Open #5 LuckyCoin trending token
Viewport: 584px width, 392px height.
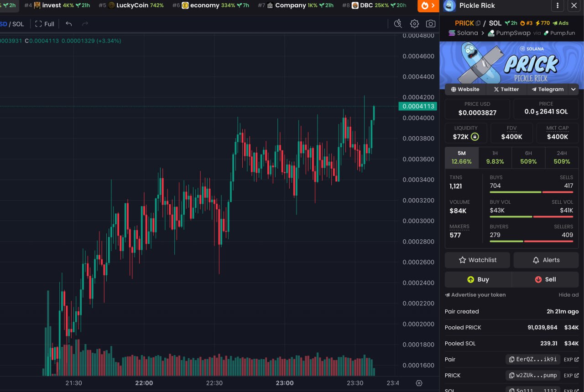point(131,5)
